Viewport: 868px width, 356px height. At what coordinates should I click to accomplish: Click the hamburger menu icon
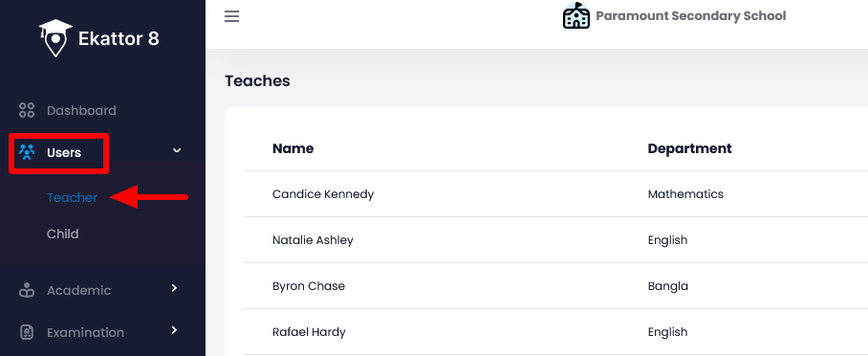(231, 16)
